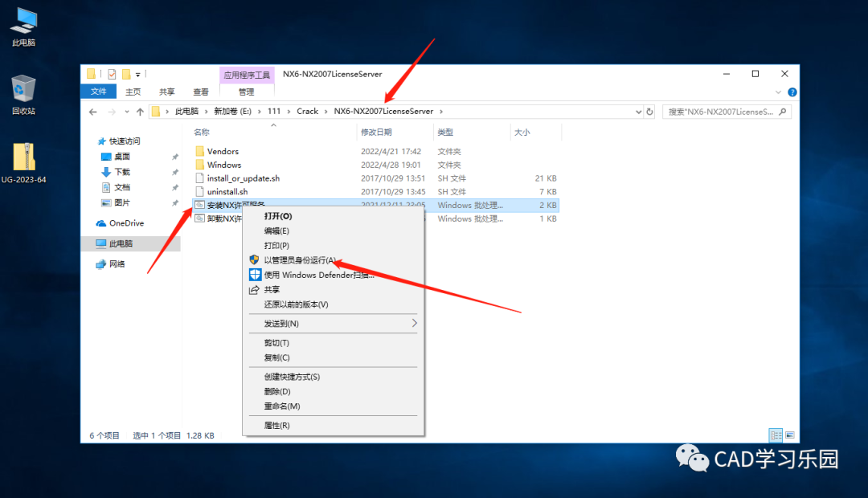Go up one folder level arrow
Image resolution: width=868 pixels, height=498 pixels.
pos(140,112)
